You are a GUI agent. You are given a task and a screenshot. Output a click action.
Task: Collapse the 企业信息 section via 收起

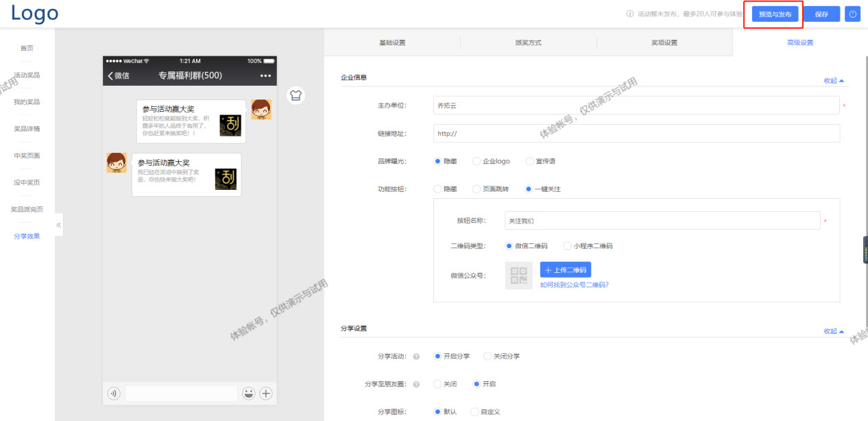(x=830, y=80)
